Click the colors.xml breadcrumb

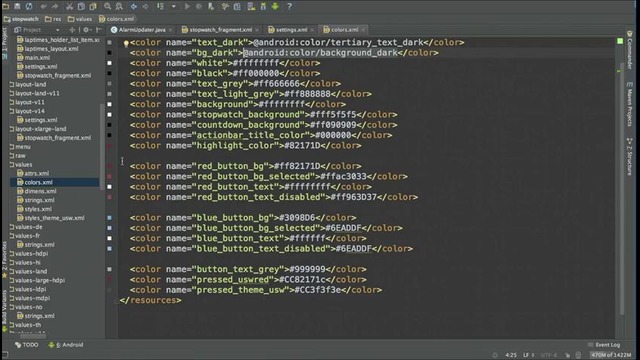116,19
